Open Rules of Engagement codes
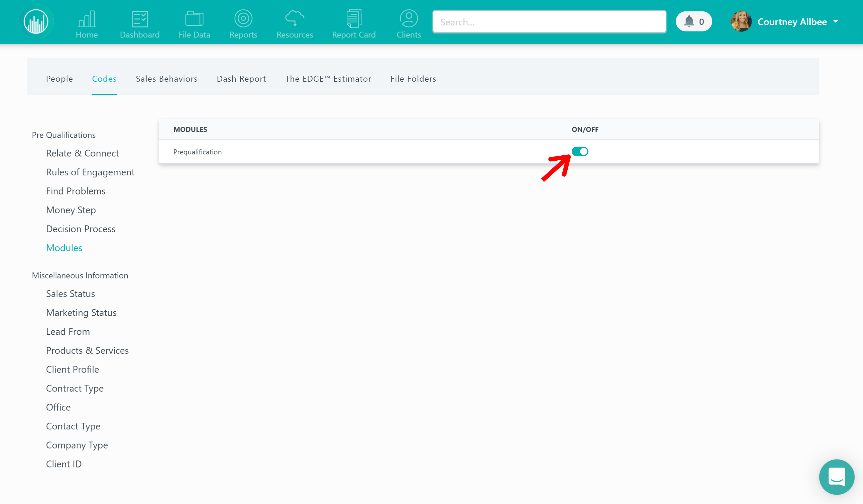 click(x=90, y=172)
